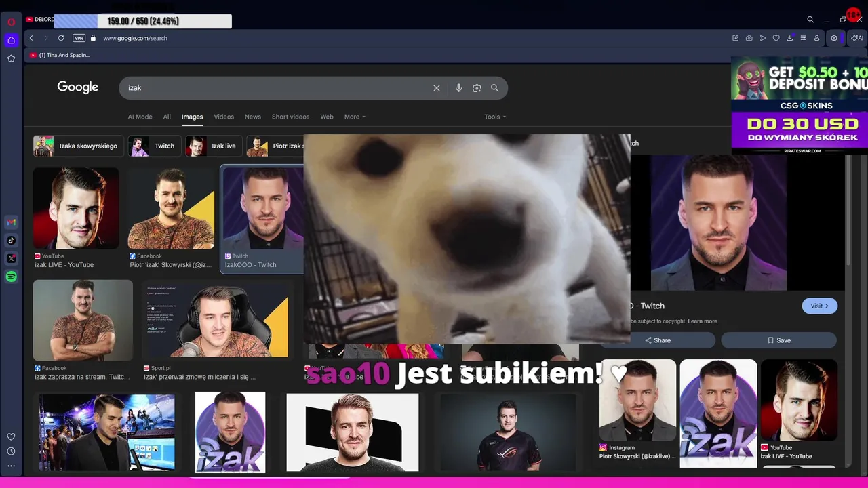Open the extensions cube icon

click(x=834, y=38)
